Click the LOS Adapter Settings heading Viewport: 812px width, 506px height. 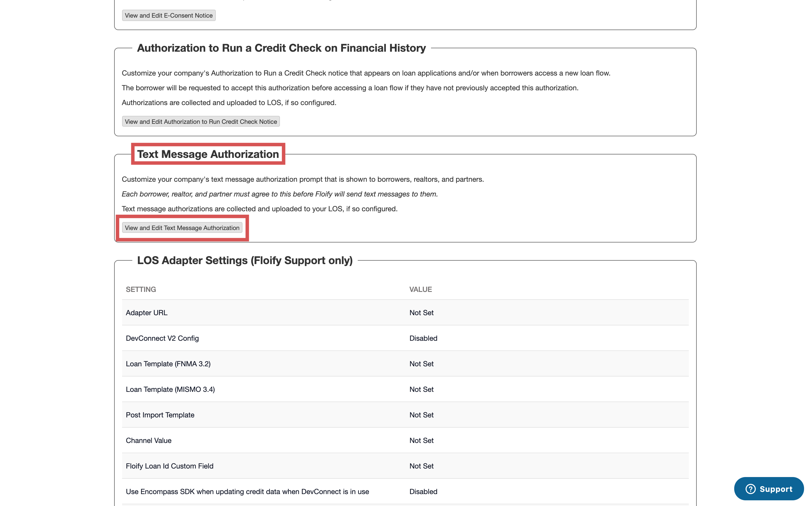click(244, 260)
